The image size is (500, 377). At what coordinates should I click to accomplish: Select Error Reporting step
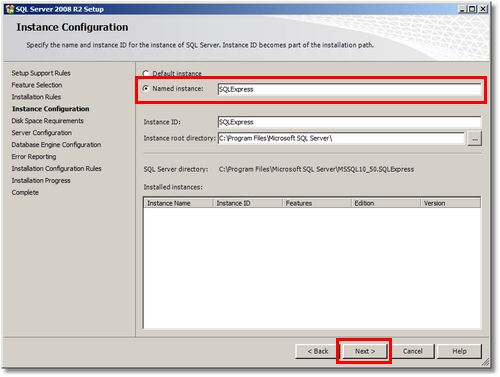click(34, 157)
